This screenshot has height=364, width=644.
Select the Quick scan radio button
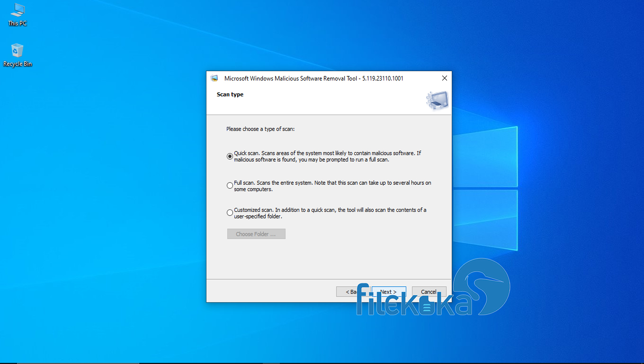(x=230, y=156)
